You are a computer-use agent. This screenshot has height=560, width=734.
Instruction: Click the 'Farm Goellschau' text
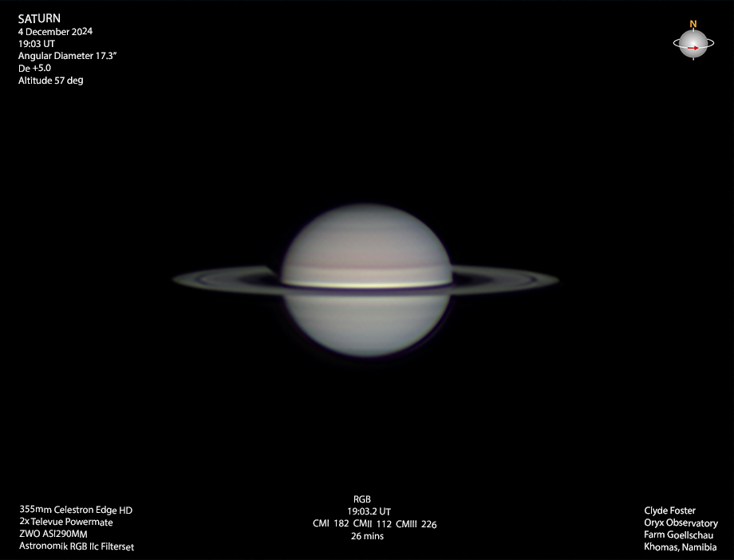[x=679, y=534]
